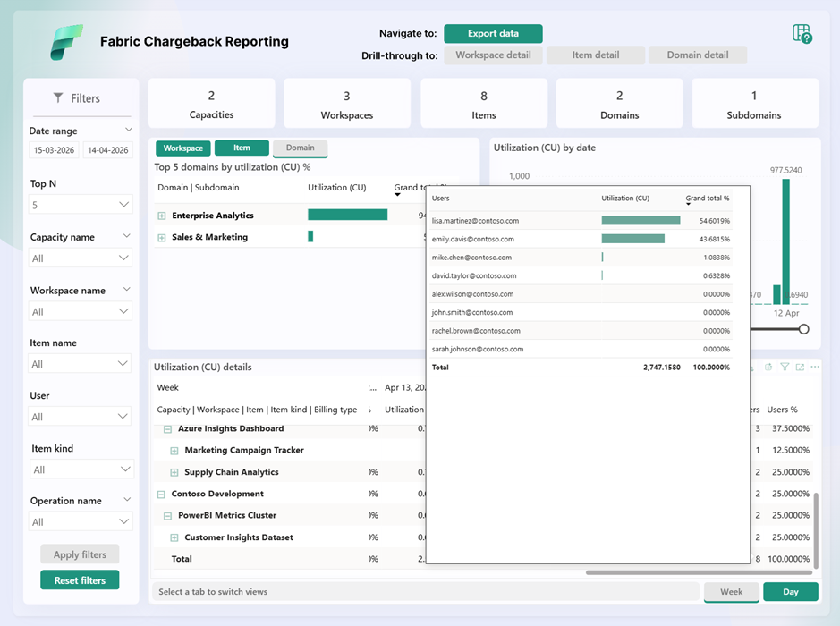Click the details table horizontal scrollbar
The image size is (840, 626).
point(700,572)
